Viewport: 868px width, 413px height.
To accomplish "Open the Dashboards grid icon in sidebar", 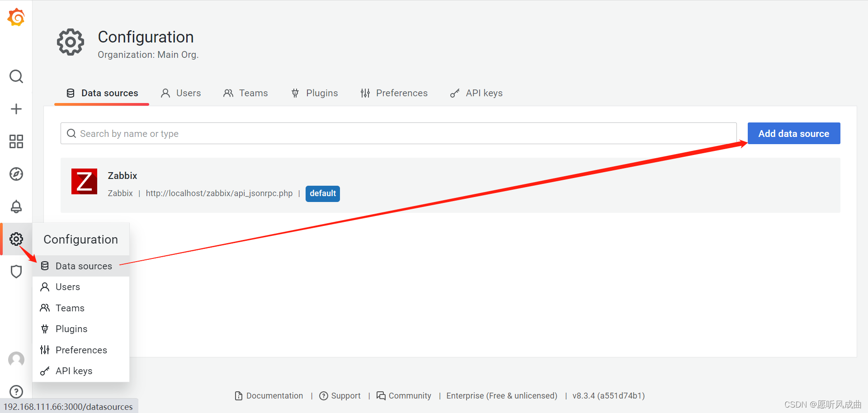I will coord(16,141).
